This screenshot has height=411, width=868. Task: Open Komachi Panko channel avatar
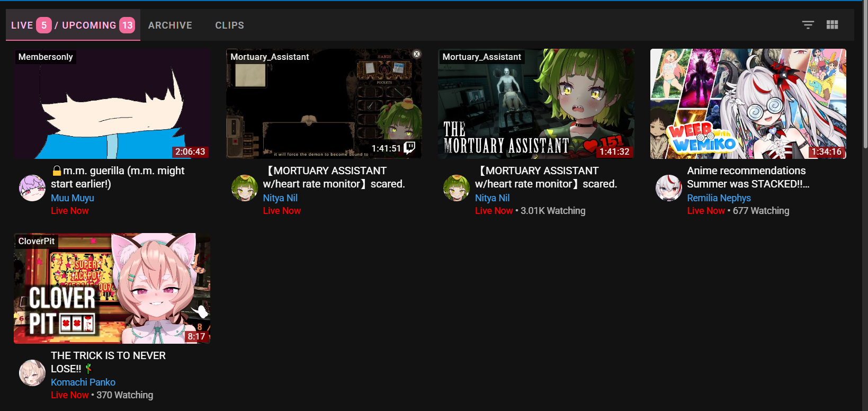(32, 373)
